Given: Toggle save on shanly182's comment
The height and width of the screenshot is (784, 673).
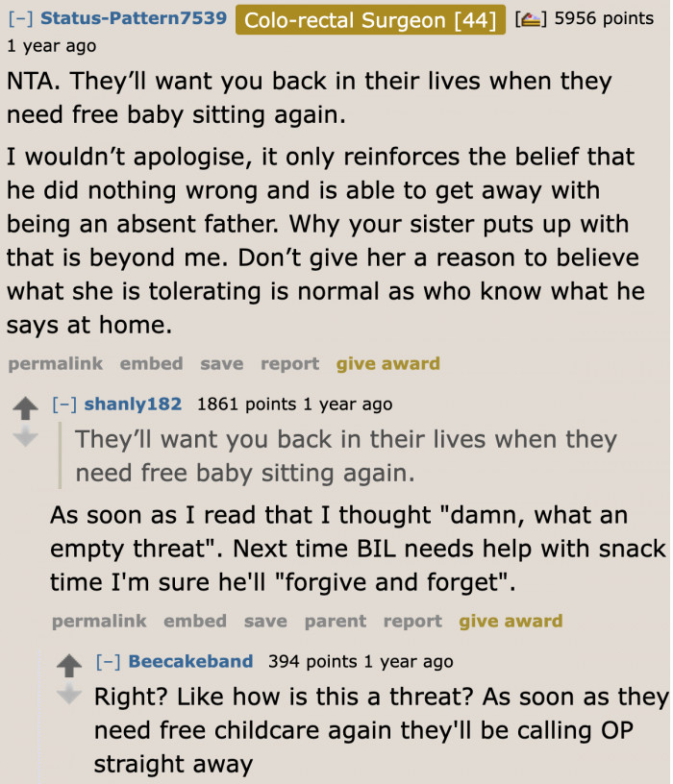Looking at the screenshot, I should 264,621.
